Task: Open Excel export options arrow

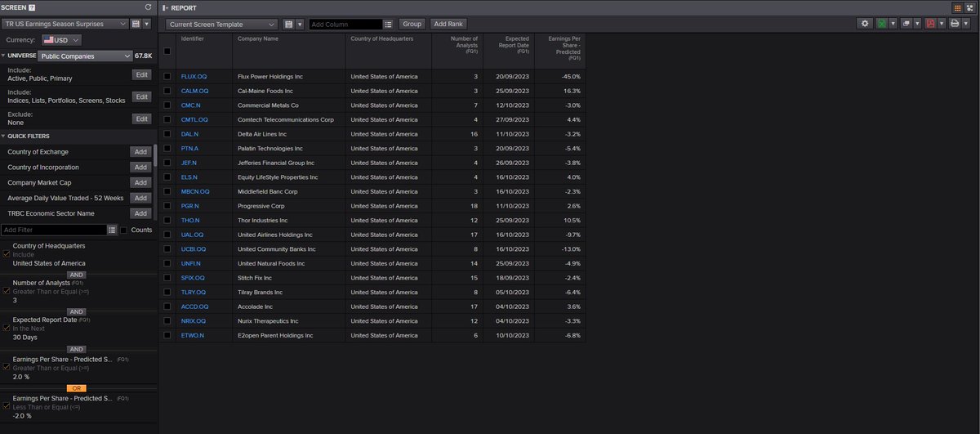Action: click(893, 25)
